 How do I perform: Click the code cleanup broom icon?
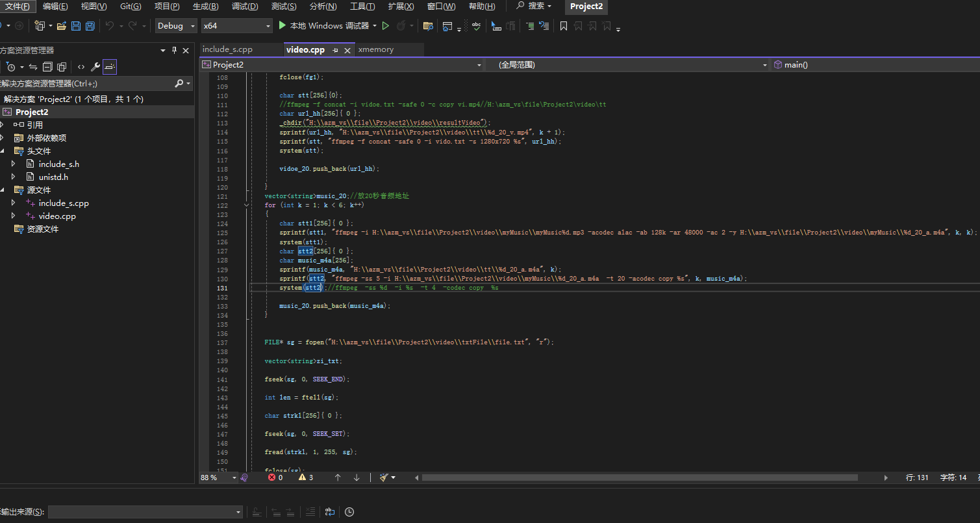tap(384, 478)
